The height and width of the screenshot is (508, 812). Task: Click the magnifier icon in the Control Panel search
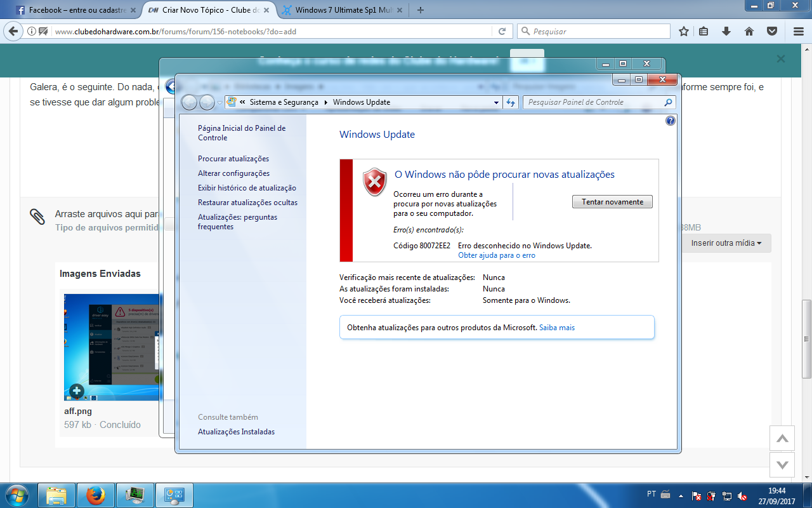668,102
